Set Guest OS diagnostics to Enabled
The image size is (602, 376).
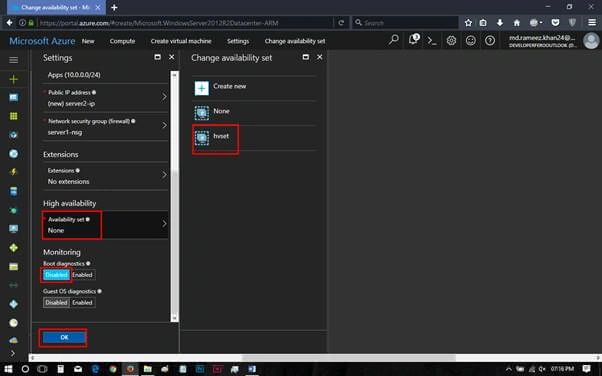[x=83, y=302]
